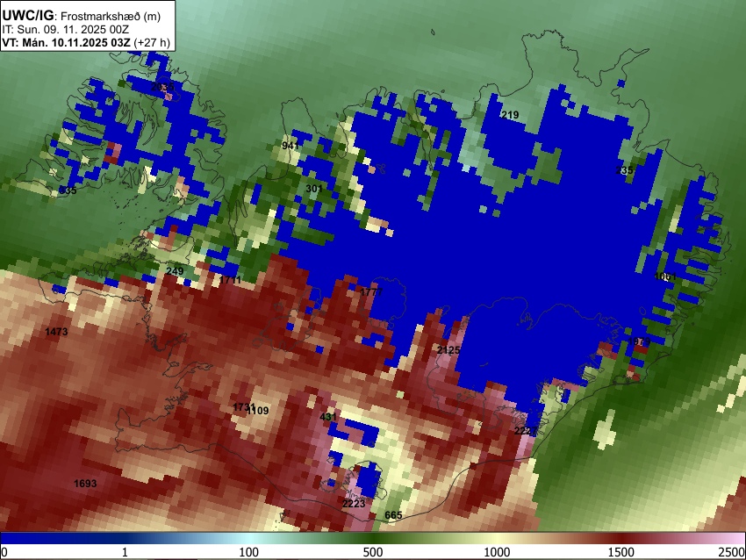Click map value label 431
The image size is (746, 560).
click(328, 417)
